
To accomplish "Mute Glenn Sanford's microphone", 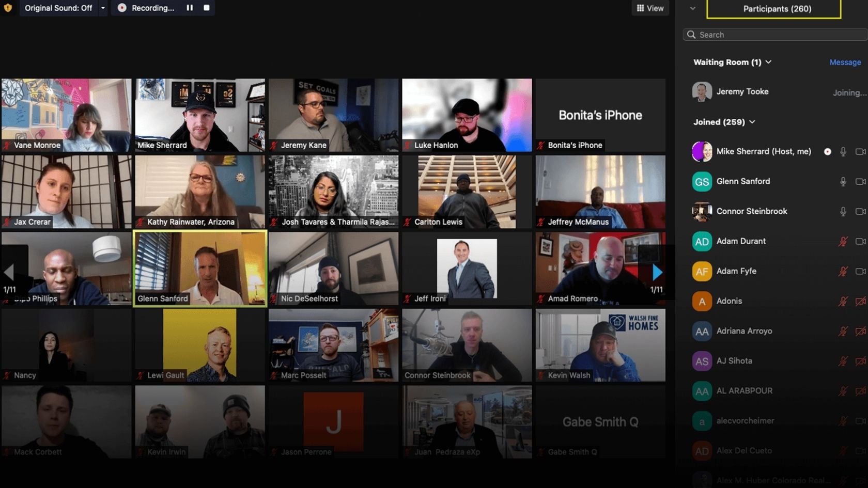I will point(843,181).
